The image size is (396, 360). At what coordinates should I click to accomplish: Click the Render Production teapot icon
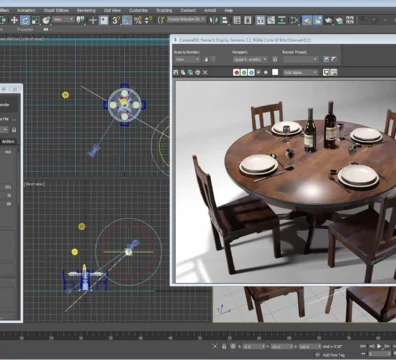click(x=328, y=20)
